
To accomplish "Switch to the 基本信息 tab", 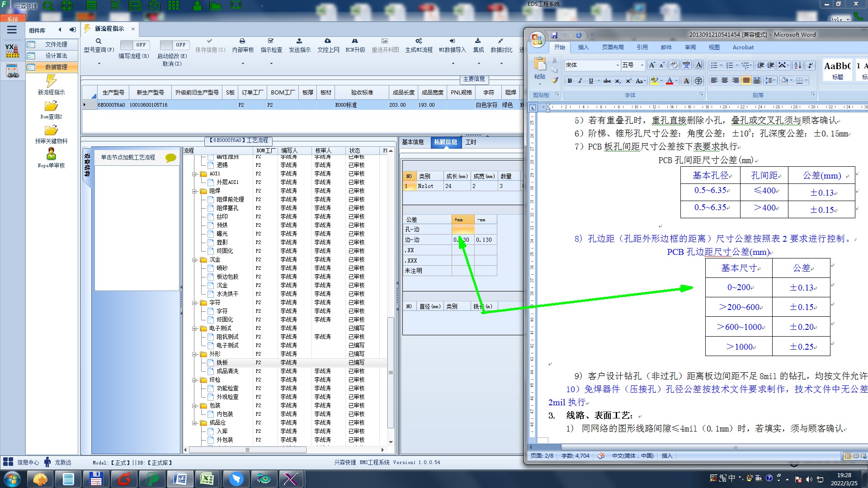I will 413,142.
